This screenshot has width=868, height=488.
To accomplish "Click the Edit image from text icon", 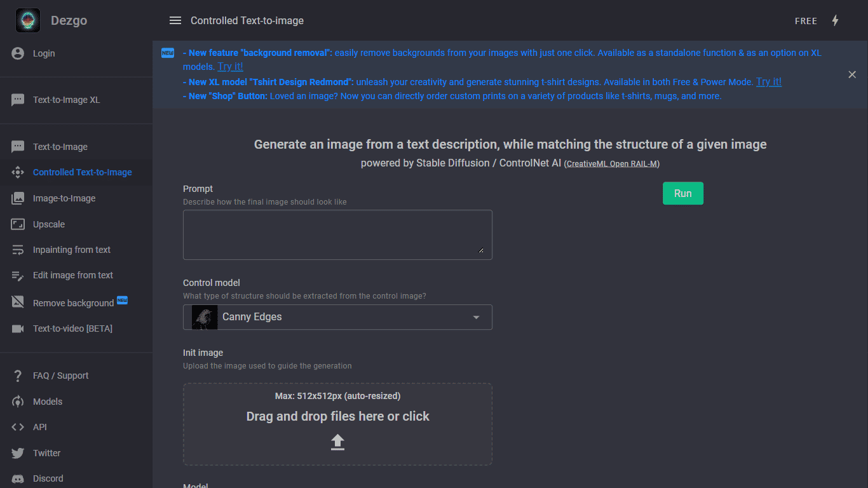I will click(18, 275).
